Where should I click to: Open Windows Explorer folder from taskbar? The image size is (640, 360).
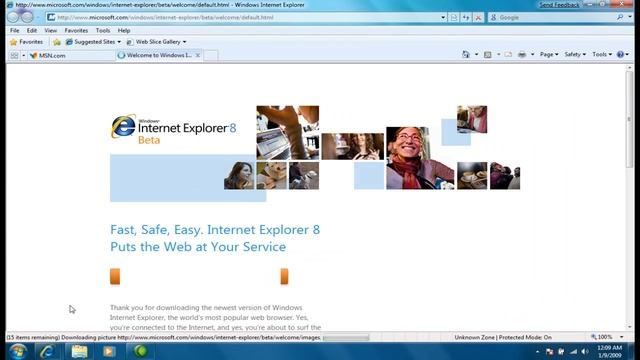click(80, 351)
